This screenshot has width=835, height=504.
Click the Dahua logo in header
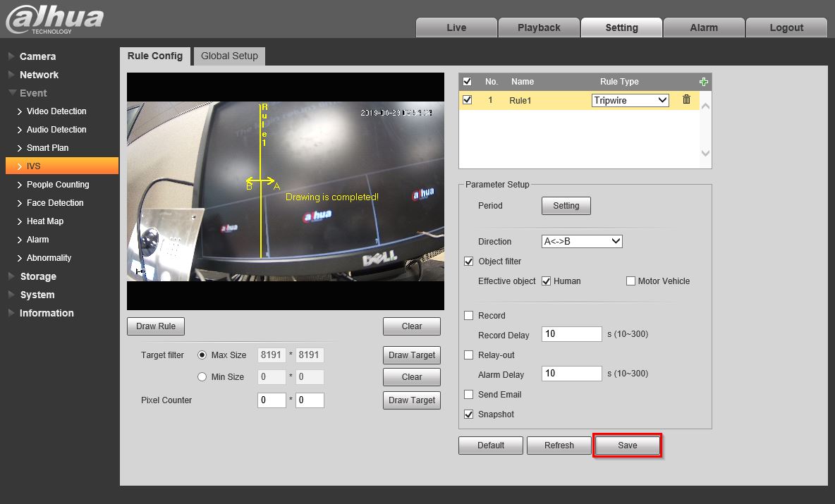pyautogui.click(x=54, y=19)
